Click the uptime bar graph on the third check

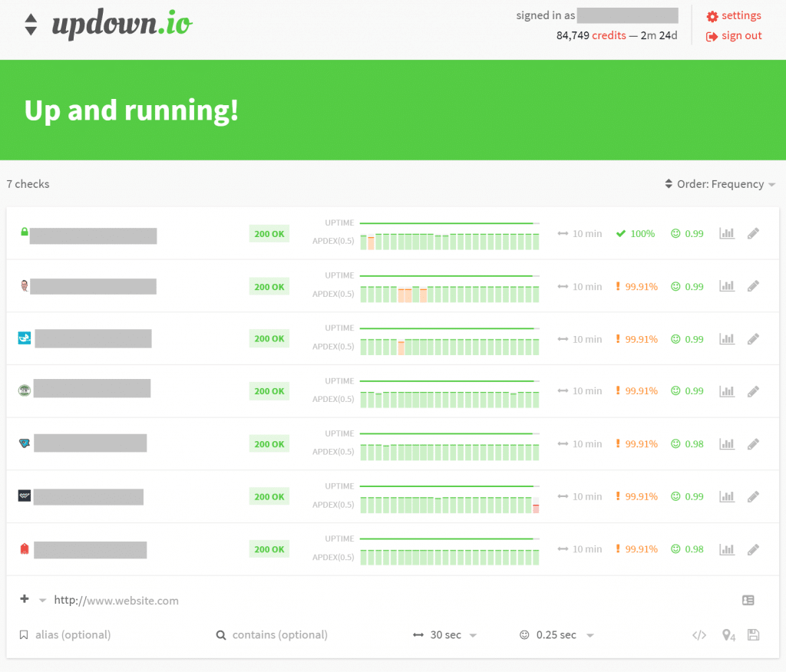[x=449, y=328]
